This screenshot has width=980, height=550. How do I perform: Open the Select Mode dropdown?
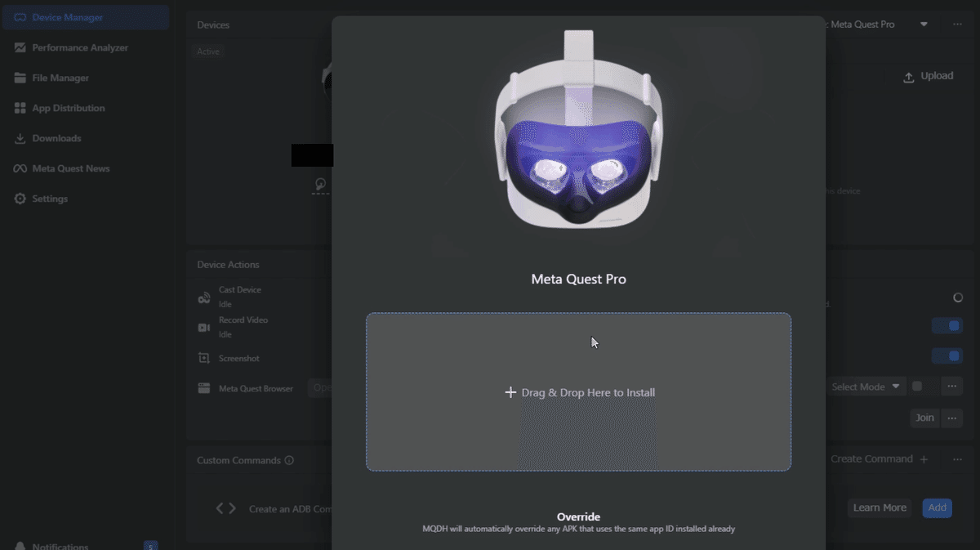coord(866,387)
